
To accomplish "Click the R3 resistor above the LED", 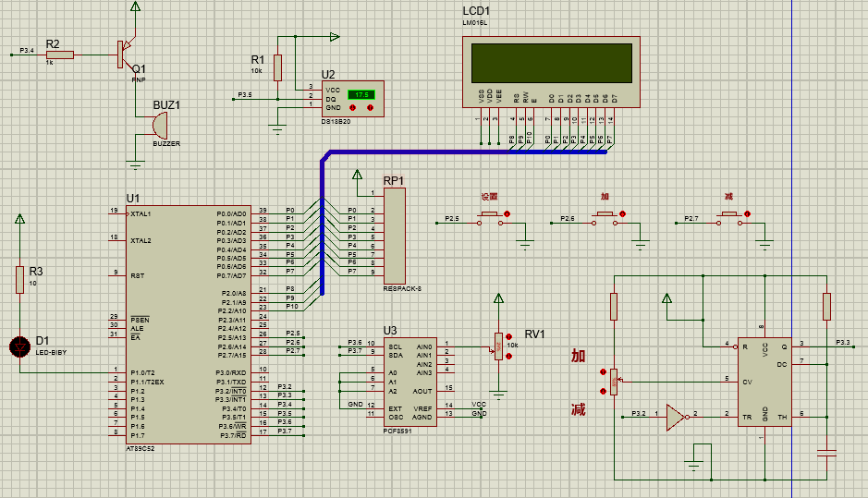I will (19, 280).
